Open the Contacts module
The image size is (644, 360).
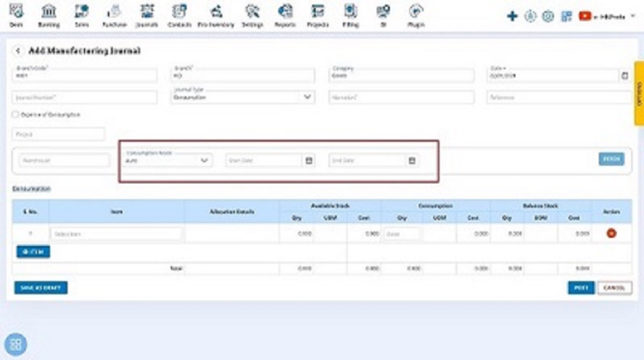coord(180,15)
